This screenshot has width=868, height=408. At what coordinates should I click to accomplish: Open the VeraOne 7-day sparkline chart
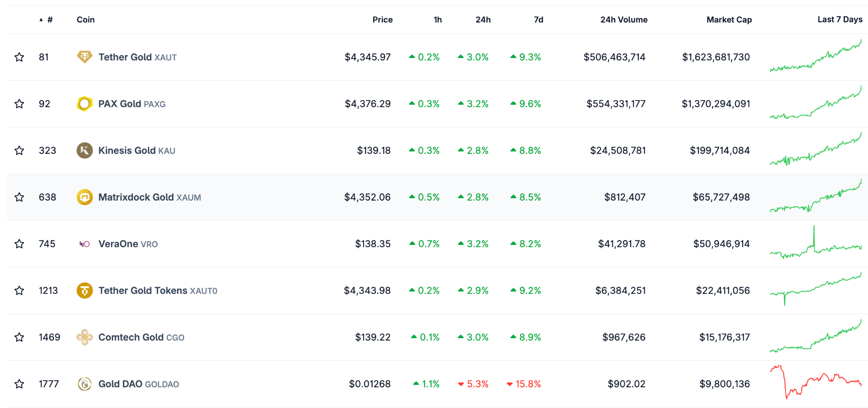(815, 244)
